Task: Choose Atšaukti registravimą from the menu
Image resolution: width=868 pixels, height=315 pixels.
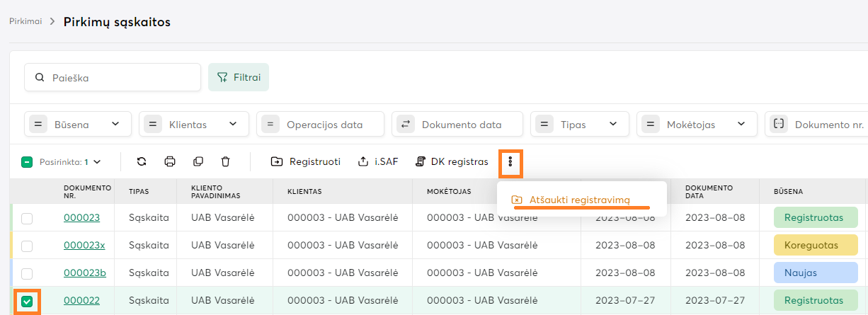Action: tap(579, 200)
